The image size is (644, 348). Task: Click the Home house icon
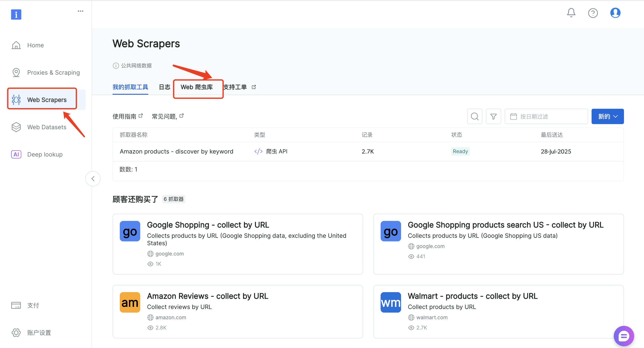pyautogui.click(x=16, y=45)
